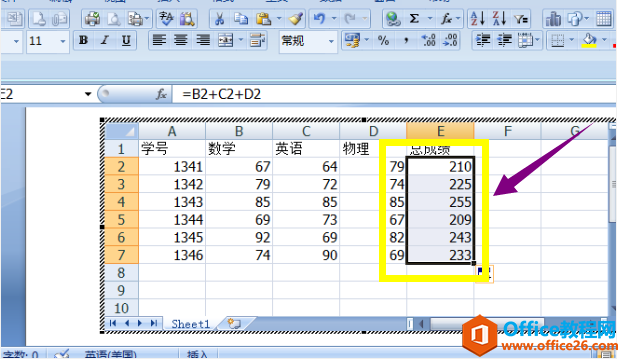The image size is (625, 363).
Task: Select row 8 header
Action: 121,273
